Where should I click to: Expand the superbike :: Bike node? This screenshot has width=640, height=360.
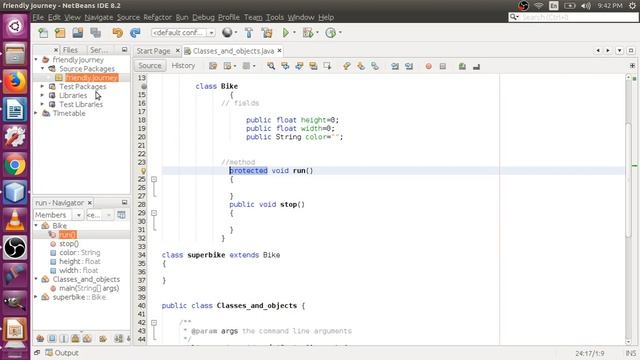click(36, 297)
